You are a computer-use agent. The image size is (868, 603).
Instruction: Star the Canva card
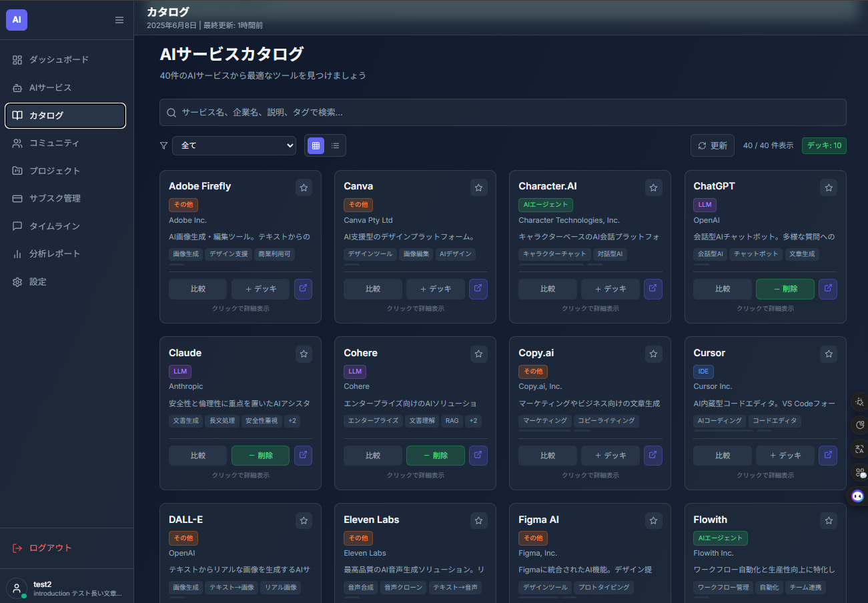(x=478, y=187)
